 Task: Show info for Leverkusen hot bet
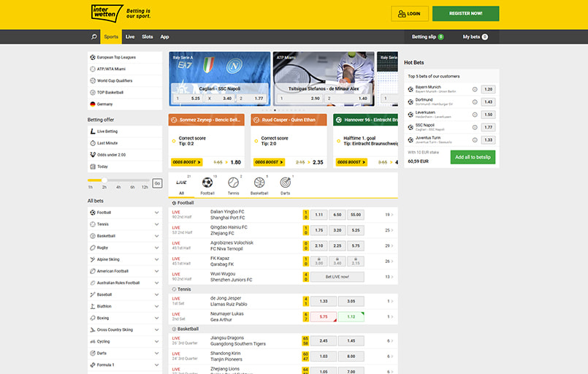(475, 115)
